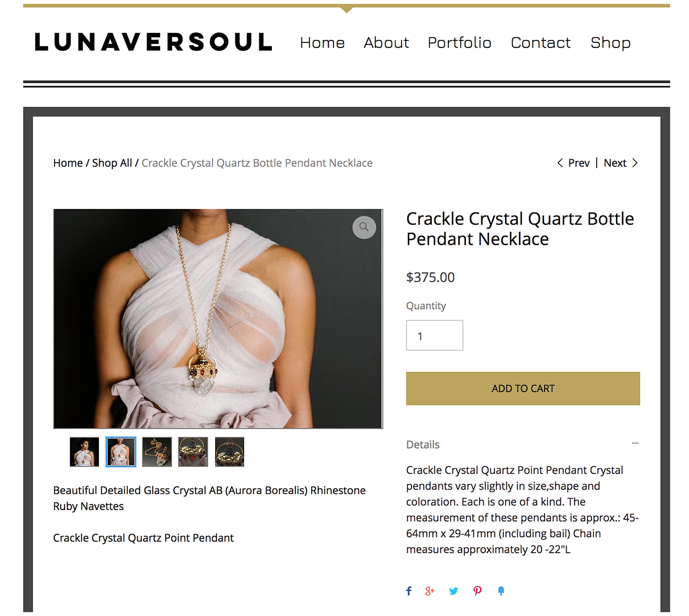Click the magnifier zoom icon on product image
Image resolution: width=689 pixels, height=616 pixels.
click(364, 227)
